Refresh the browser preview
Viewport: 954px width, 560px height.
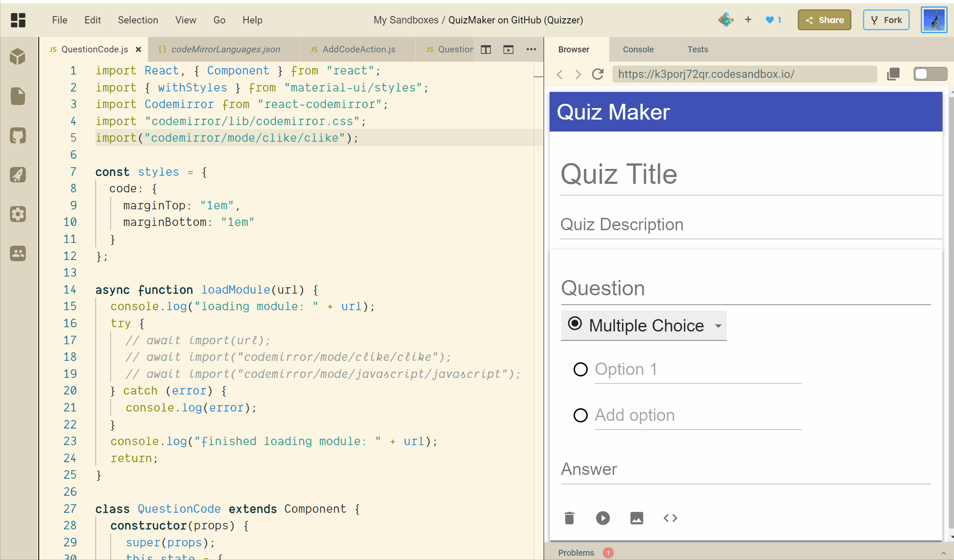[598, 74]
